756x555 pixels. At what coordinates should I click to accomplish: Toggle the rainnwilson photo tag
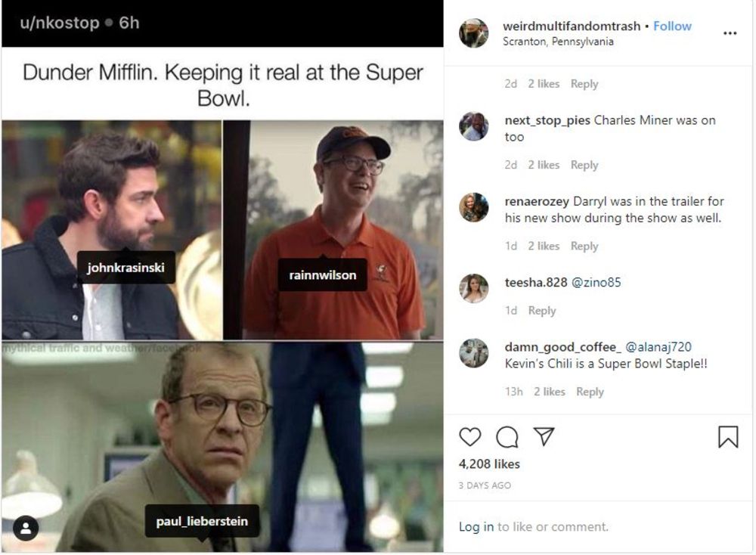323,275
